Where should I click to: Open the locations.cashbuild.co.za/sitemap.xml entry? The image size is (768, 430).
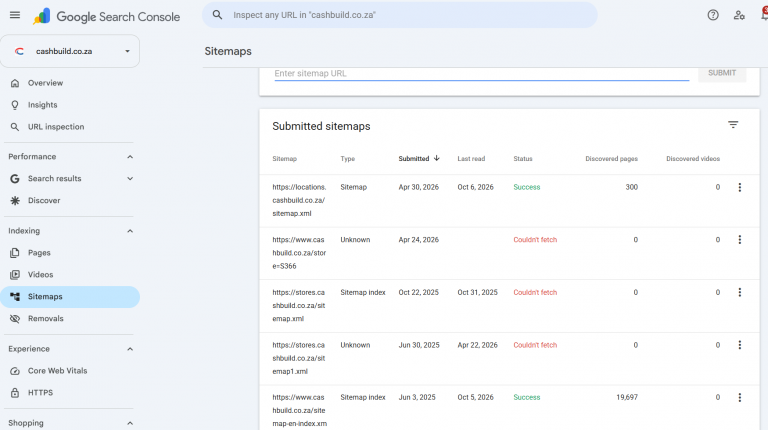299,200
